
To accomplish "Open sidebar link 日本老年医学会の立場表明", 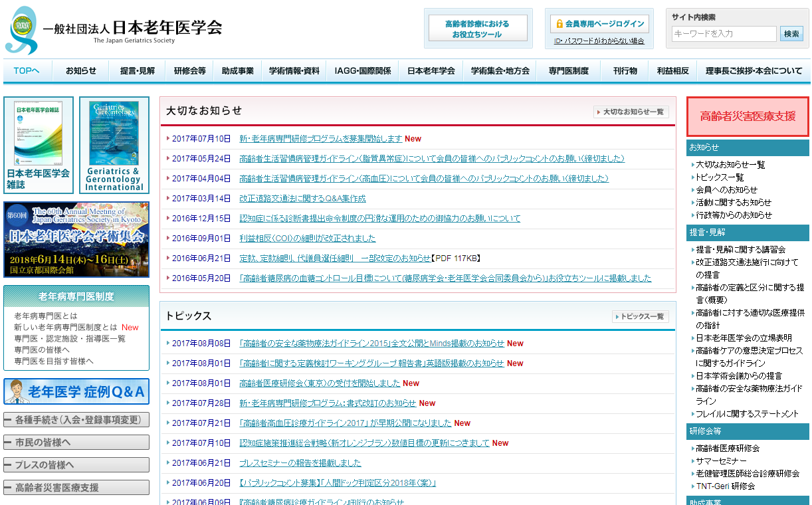I will (744, 338).
